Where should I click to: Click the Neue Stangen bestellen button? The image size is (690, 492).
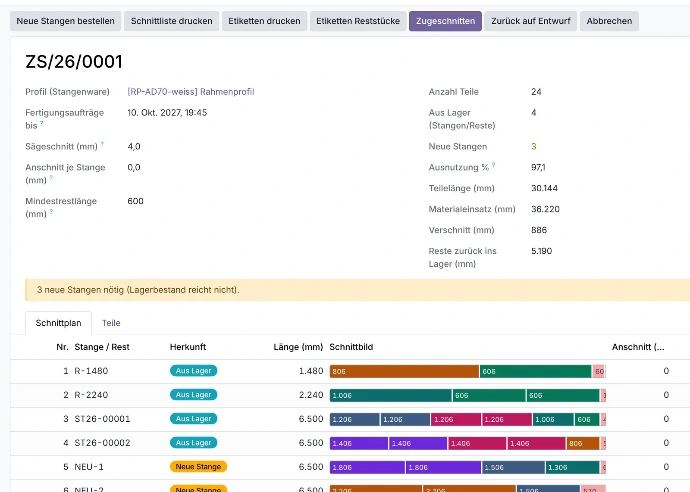click(65, 21)
